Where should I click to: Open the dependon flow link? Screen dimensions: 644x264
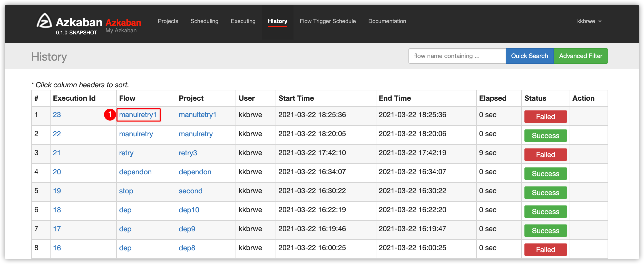[135, 172]
